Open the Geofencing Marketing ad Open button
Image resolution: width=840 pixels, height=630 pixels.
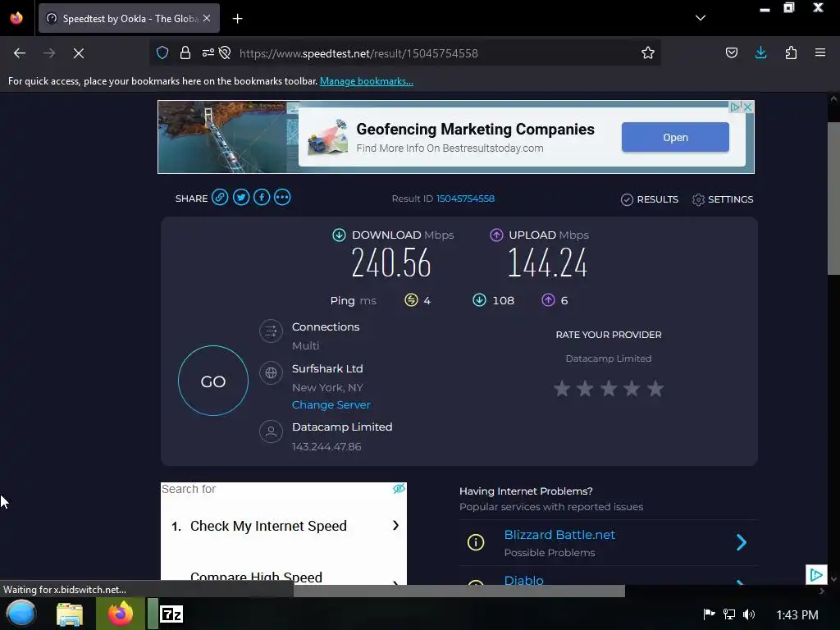point(675,137)
